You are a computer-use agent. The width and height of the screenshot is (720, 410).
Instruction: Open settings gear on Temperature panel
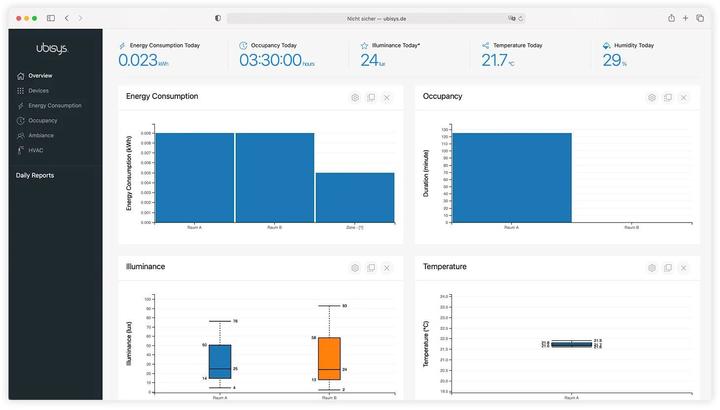(652, 268)
